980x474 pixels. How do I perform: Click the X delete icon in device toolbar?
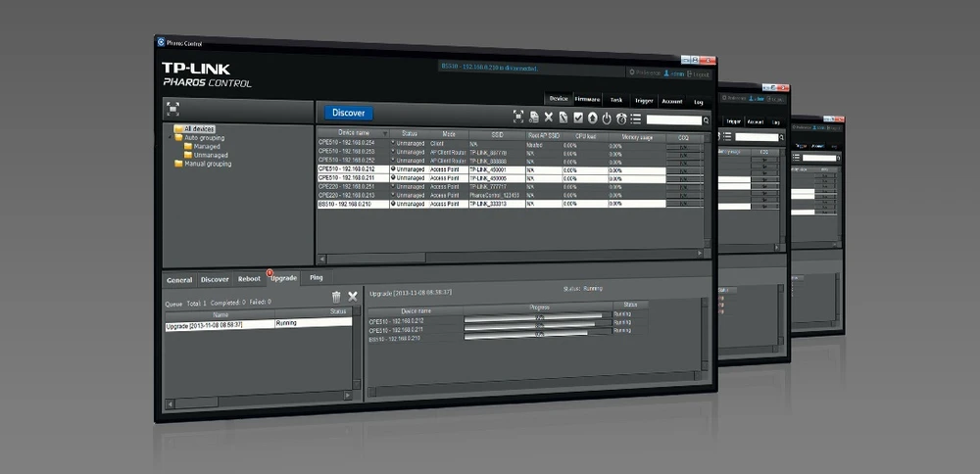[549, 118]
